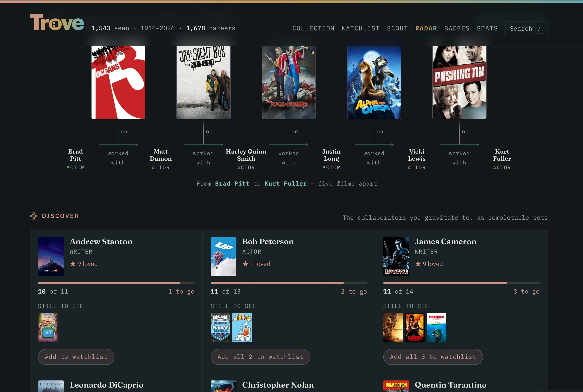Open the Monsters Funday Football thumbnail
The width and height of the screenshot is (583, 392).
point(220,327)
